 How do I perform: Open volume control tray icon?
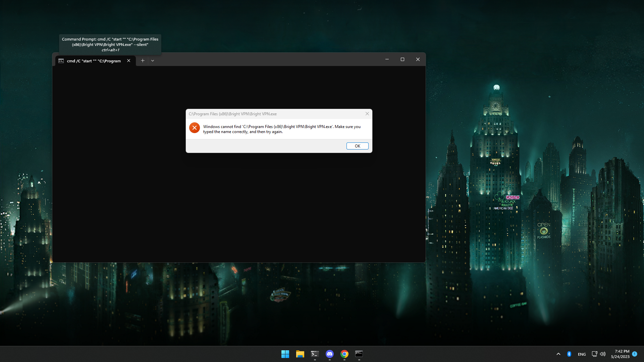click(x=603, y=354)
